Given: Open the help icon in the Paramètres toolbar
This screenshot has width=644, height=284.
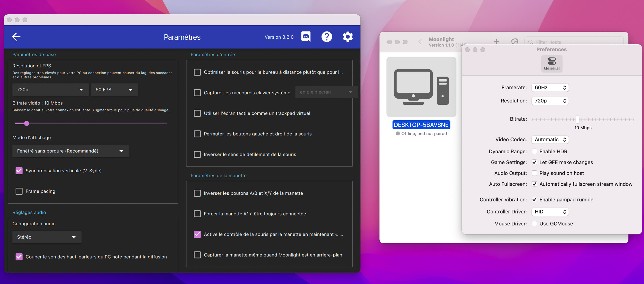Looking at the screenshot, I should point(327,37).
